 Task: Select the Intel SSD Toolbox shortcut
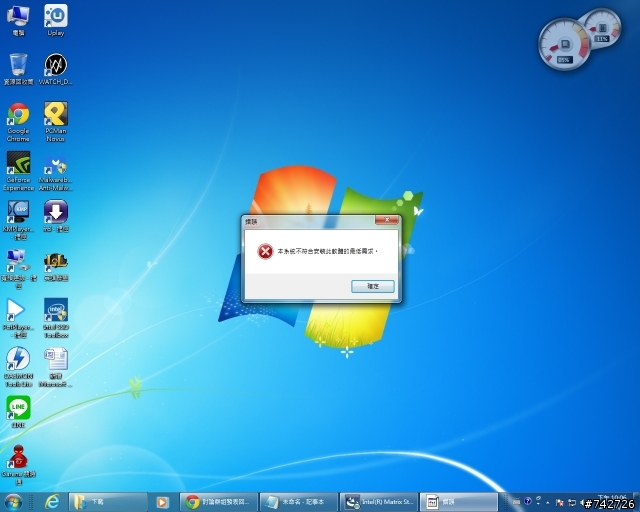(x=56, y=318)
